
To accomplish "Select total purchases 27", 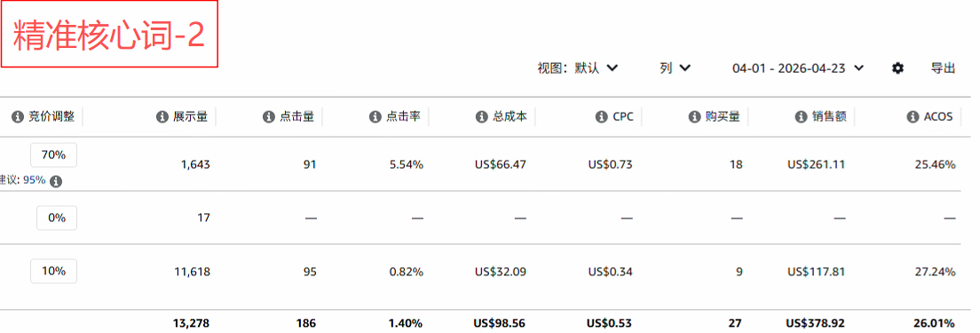I will pos(735,323).
